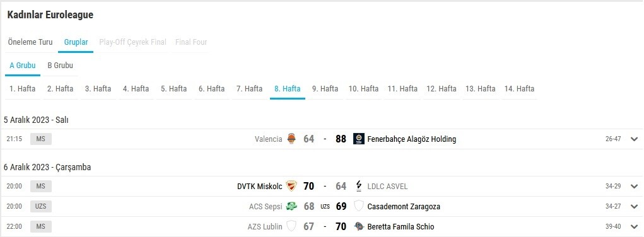Expand the AZS Lublin vs Schio row
Screen dimensions: 644x237
(634, 226)
